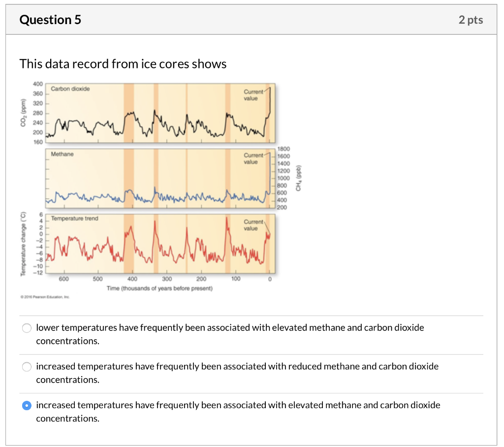Click the question prompt text about ice cores
Screen dimensions: 504x447
tap(122, 64)
